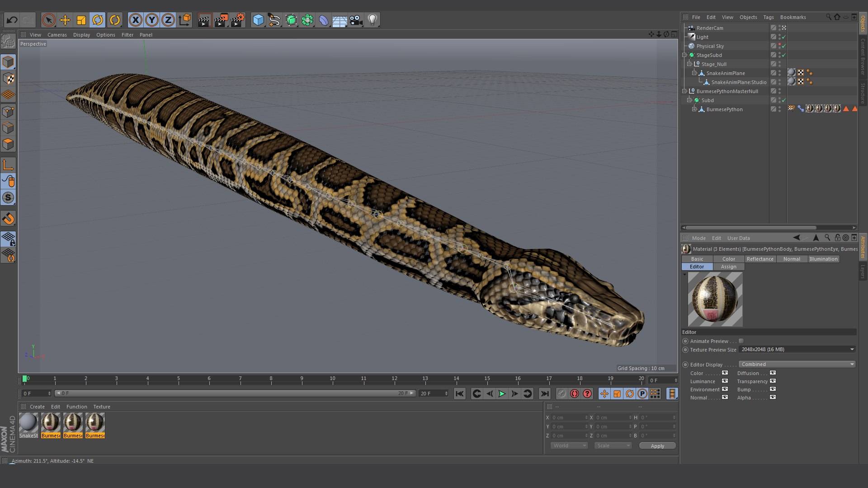This screenshot has height=488, width=868.
Task: Toggle Animate Preview checkbox
Action: pos(741,341)
